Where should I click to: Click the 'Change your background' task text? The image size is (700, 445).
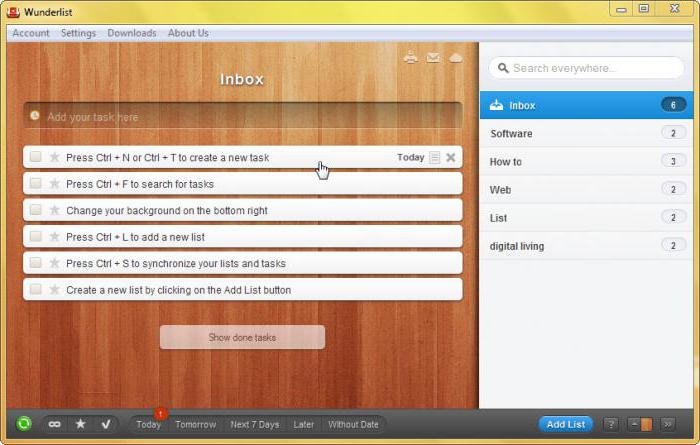pos(167,210)
